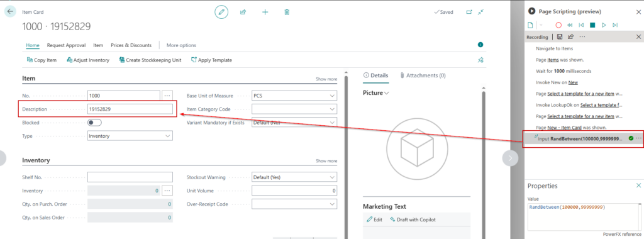Open the Prices & Discounts menu
Screen dimensions: 644x239
tap(131, 45)
